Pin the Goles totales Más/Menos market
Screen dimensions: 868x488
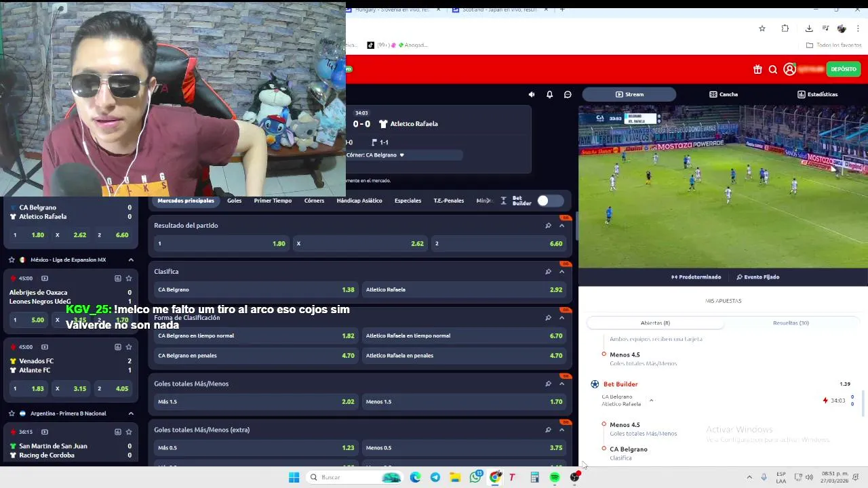(548, 384)
